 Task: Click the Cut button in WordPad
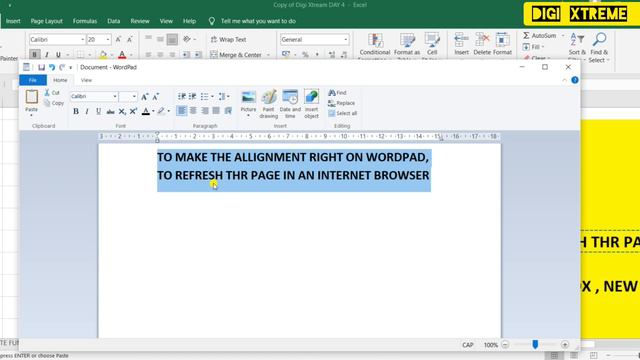tap(52, 93)
